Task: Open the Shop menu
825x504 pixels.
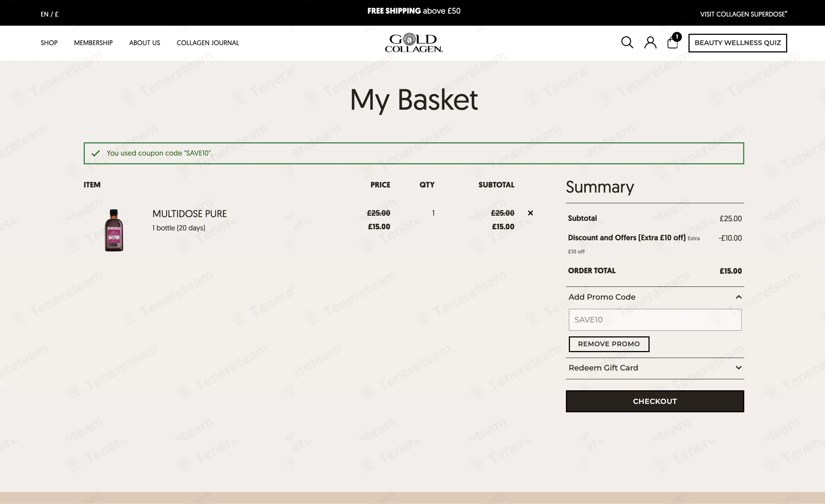Action: tap(49, 43)
